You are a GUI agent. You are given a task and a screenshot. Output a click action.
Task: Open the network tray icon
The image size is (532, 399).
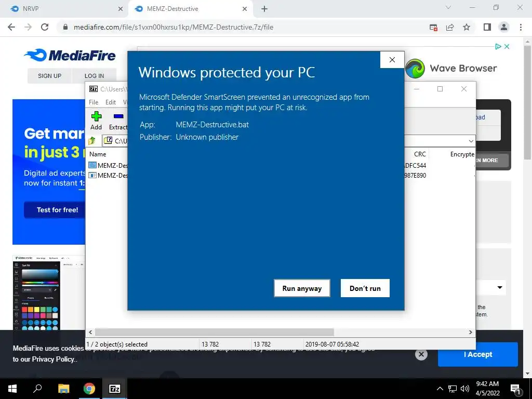453,389
